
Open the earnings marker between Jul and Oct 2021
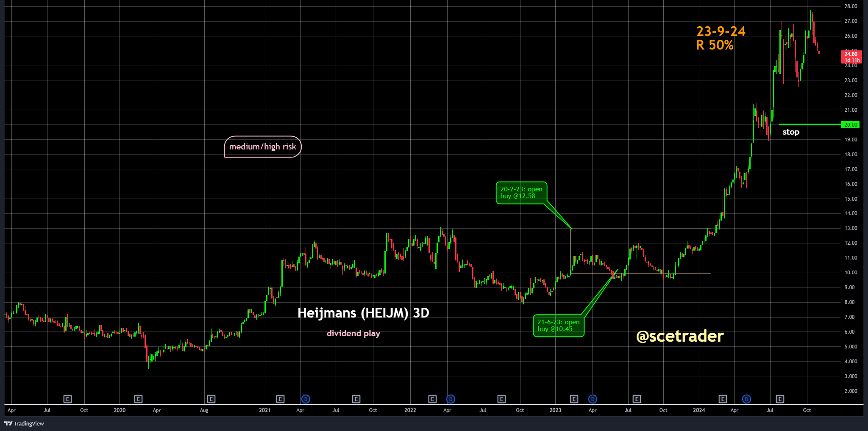(356, 399)
